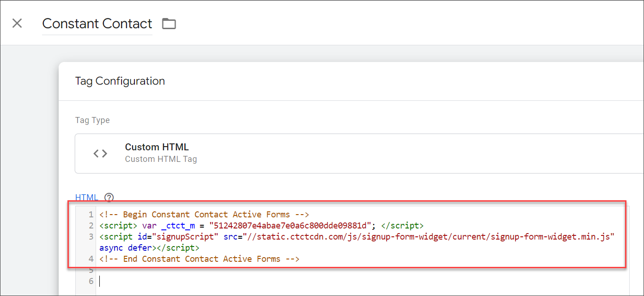The height and width of the screenshot is (296, 644).
Task: Click the Custom HTML Tag subtitle
Action: point(161,159)
